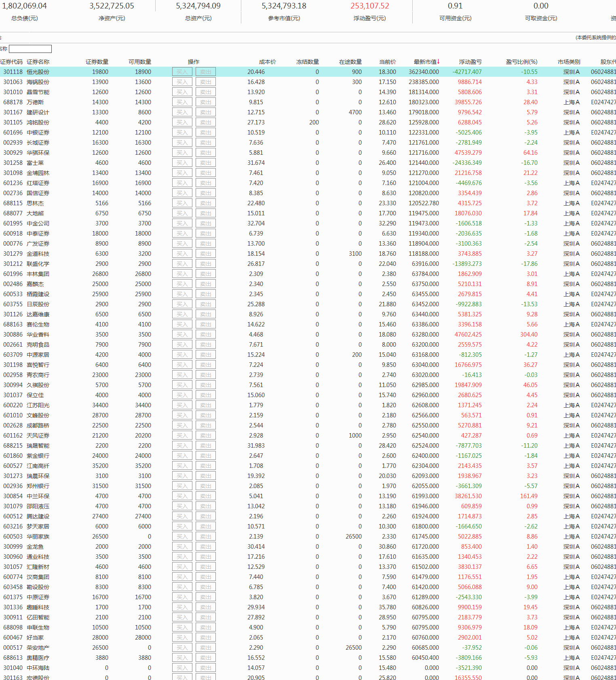Viewport: 616px width, 680px height.
Task: Click 卖出 for 晶雪节能
Action: [x=206, y=92]
